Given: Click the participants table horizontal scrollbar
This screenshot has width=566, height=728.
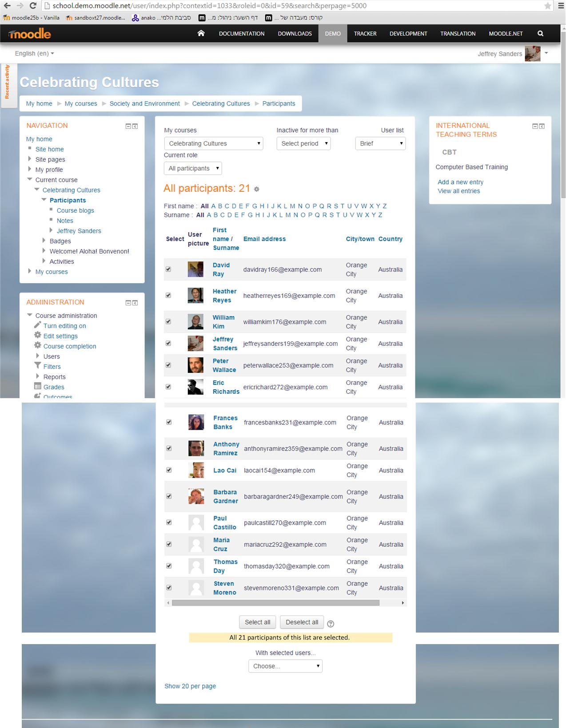Looking at the screenshot, I should click(275, 603).
